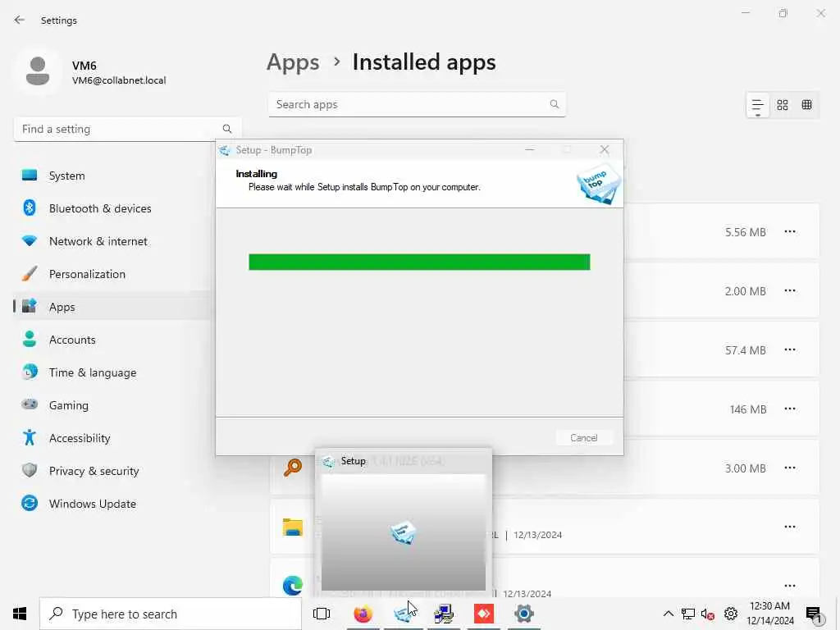Click the muted volume tray icon
Screen dimensions: 840x630
click(708, 614)
